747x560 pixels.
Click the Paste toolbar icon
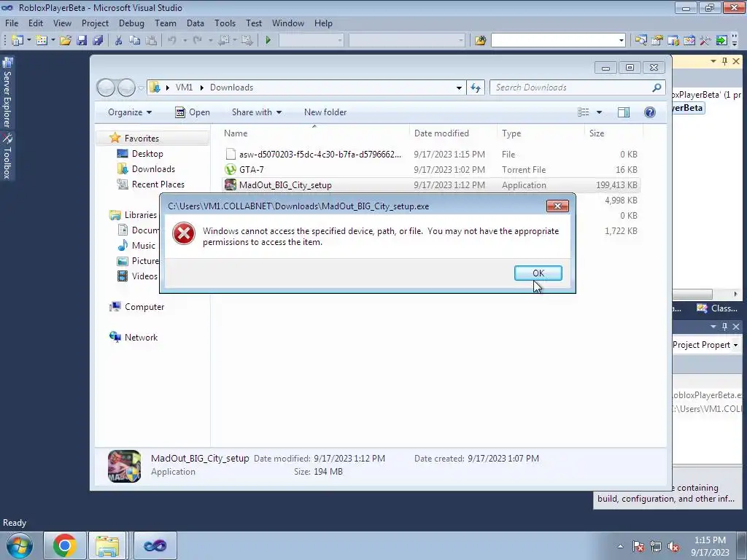tap(150, 41)
